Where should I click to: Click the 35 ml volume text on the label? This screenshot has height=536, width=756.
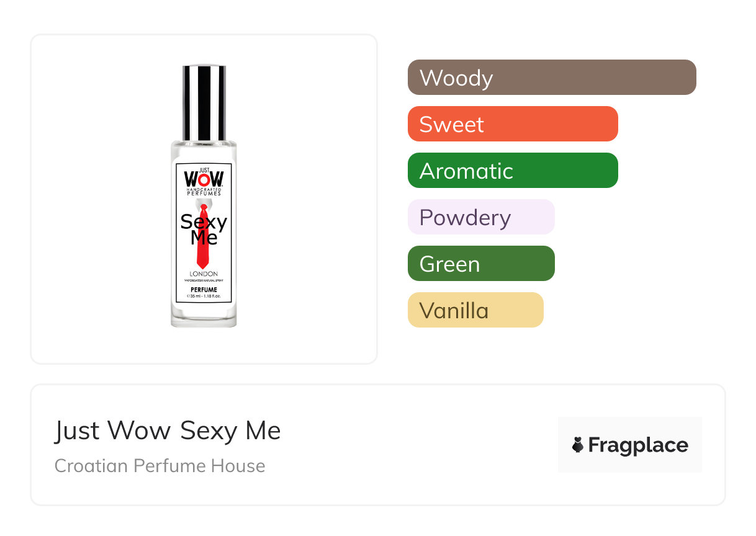204,296
